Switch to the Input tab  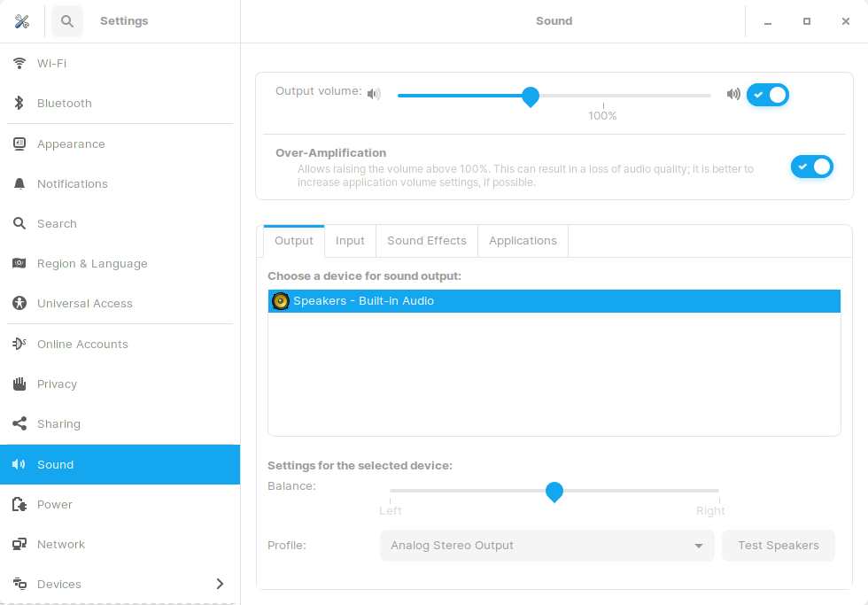pos(350,241)
